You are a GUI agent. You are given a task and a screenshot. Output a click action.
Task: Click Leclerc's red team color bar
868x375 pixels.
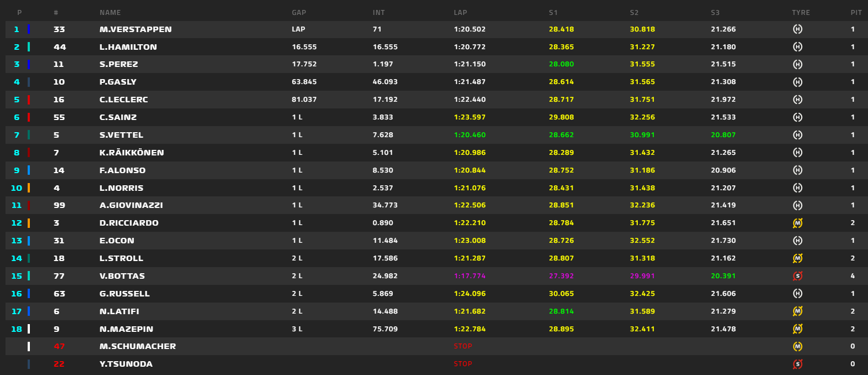coord(29,100)
